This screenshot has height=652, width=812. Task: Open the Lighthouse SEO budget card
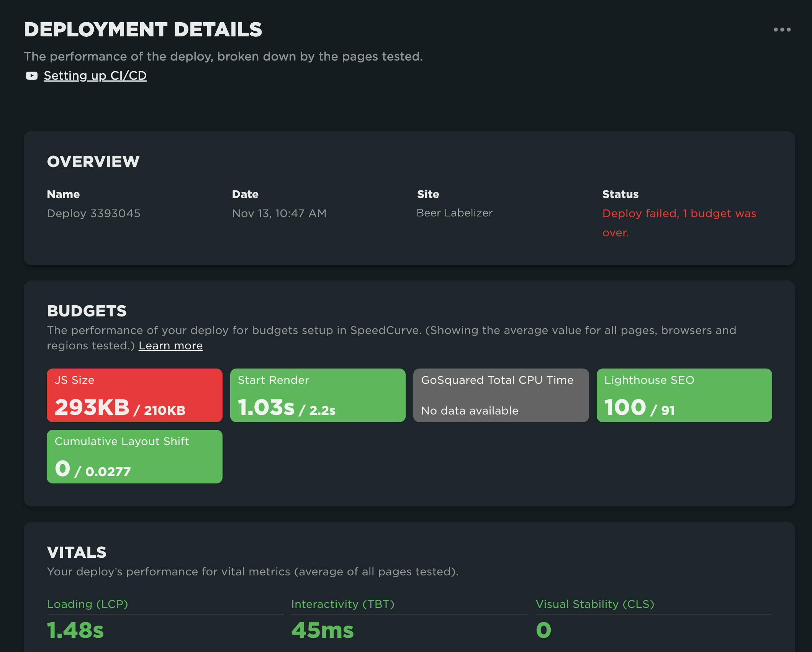pos(684,395)
